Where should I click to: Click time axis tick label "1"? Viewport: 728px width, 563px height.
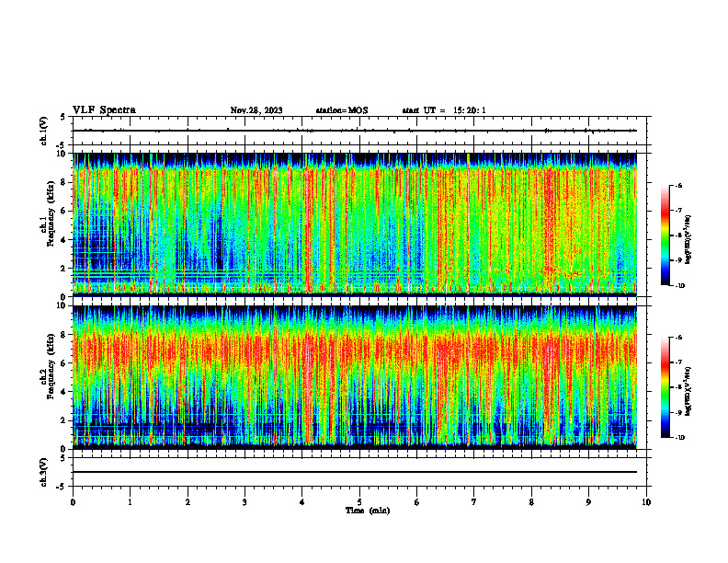tap(130, 502)
